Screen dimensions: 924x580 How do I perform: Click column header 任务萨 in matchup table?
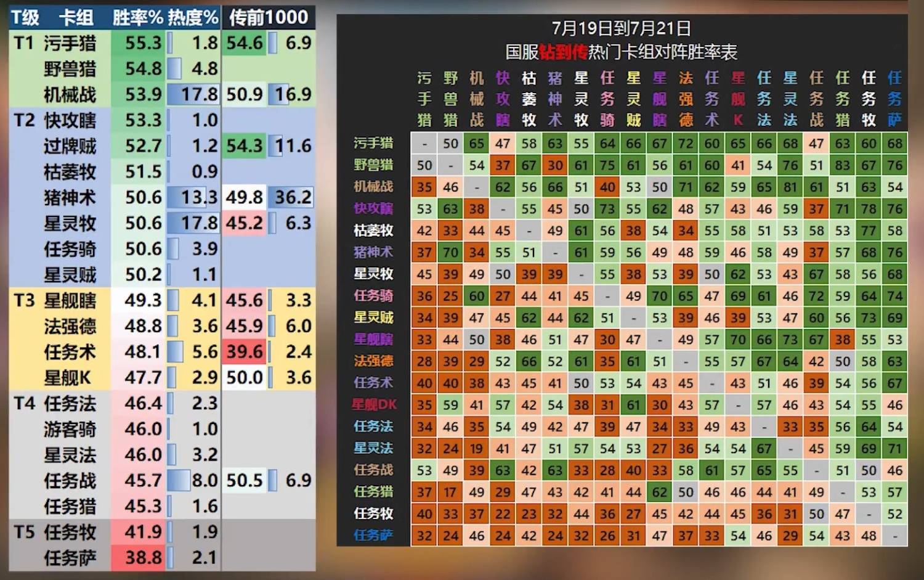895,99
